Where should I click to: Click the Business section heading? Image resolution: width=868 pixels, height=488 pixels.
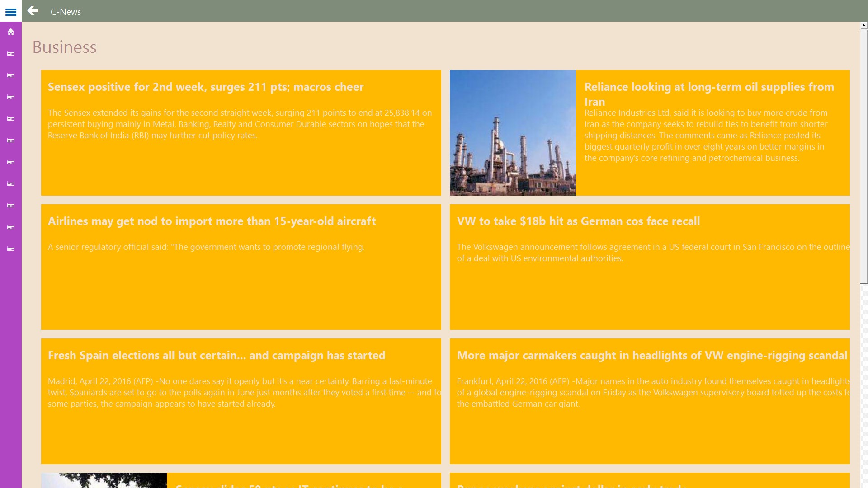coord(64,47)
